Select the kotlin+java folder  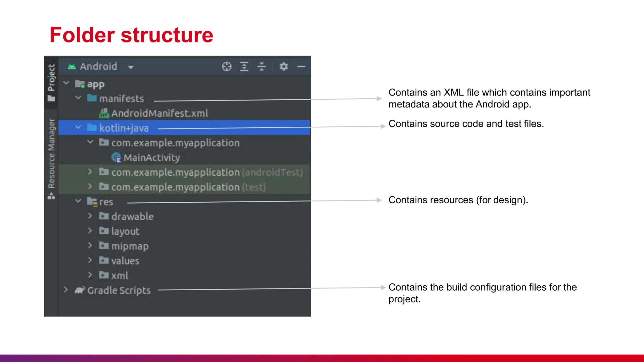(x=124, y=128)
